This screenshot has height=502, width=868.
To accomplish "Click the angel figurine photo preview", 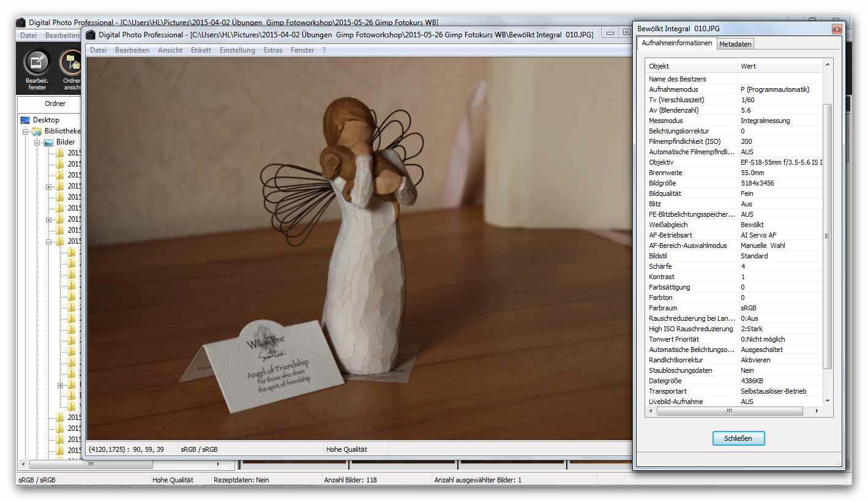I will coord(360,249).
